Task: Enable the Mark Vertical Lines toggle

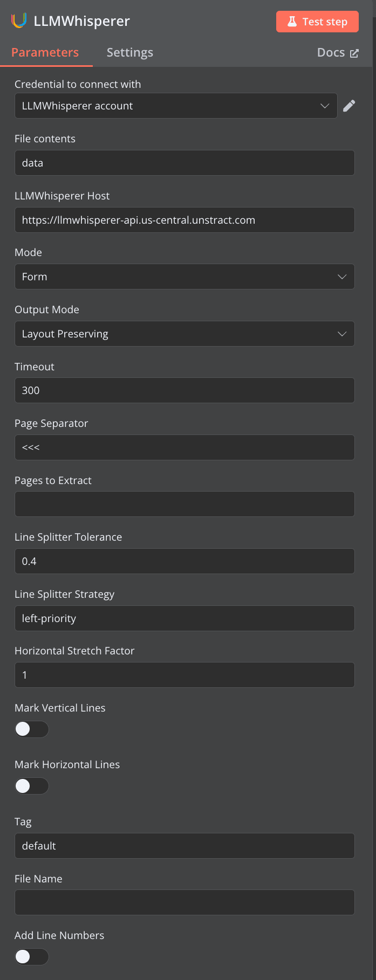Action: pyautogui.click(x=31, y=729)
